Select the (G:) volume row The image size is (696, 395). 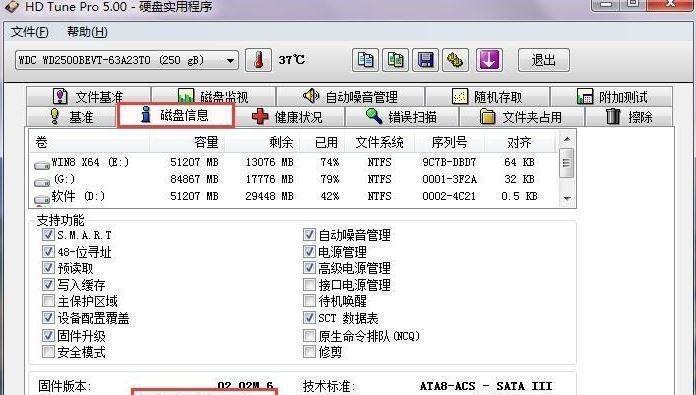pyautogui.click(x=293, y=179)
